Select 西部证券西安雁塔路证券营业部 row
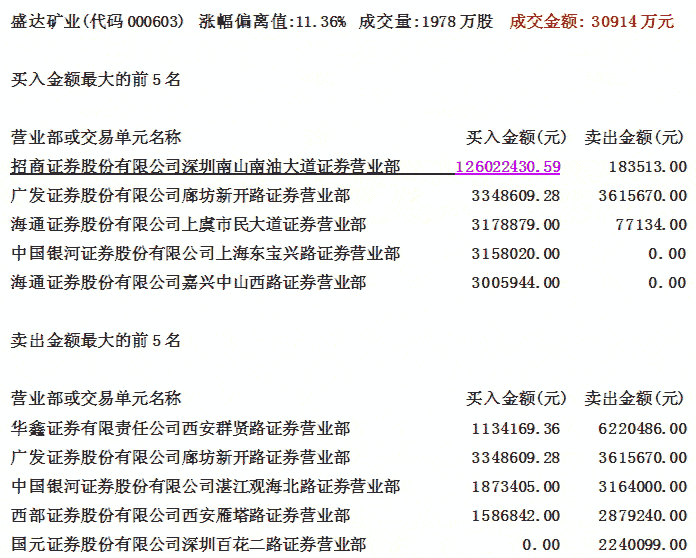This screenshot has width=696, height=558. (349, 515)
